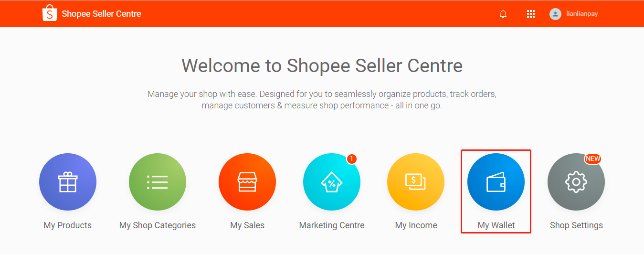Screen dimensions: 644x254
Task: Click the Marketing Centre label
Action: (x=332, y=225)
